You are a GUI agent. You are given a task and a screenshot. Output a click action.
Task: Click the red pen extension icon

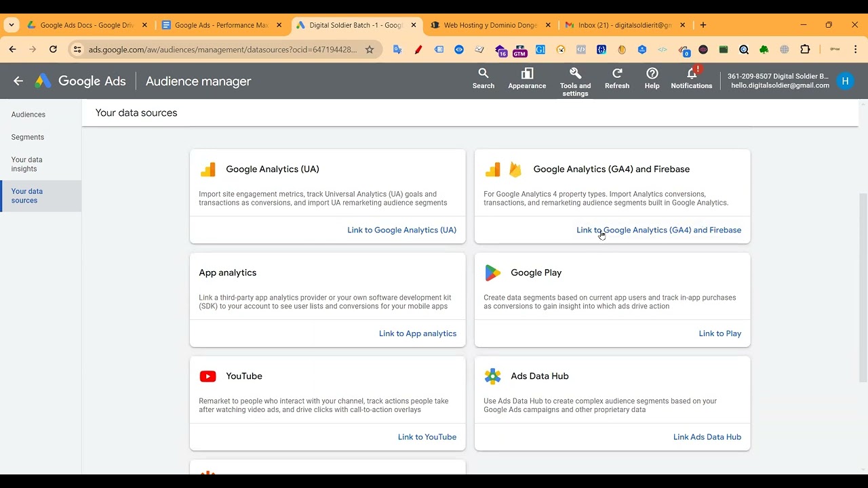point(418,49)
